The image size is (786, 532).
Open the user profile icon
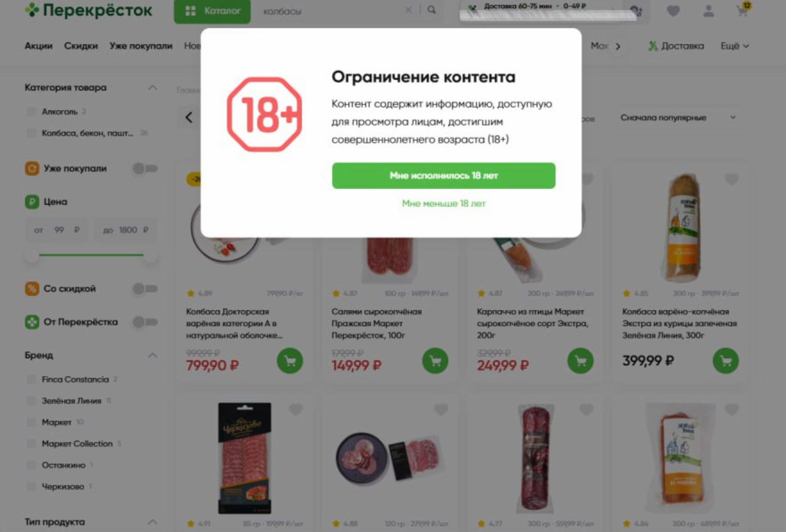click(x=708, y=11)
